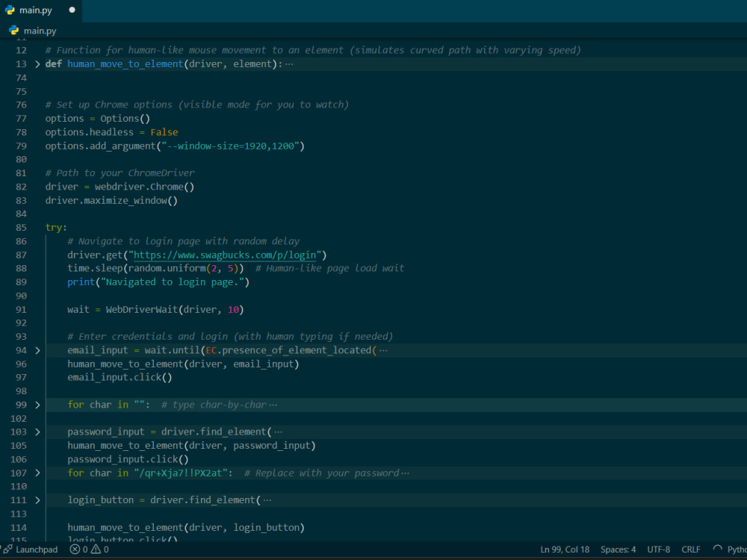747x560 pixels.
Task: Click line number 77 in gutter
Action: tap(22, 119)
